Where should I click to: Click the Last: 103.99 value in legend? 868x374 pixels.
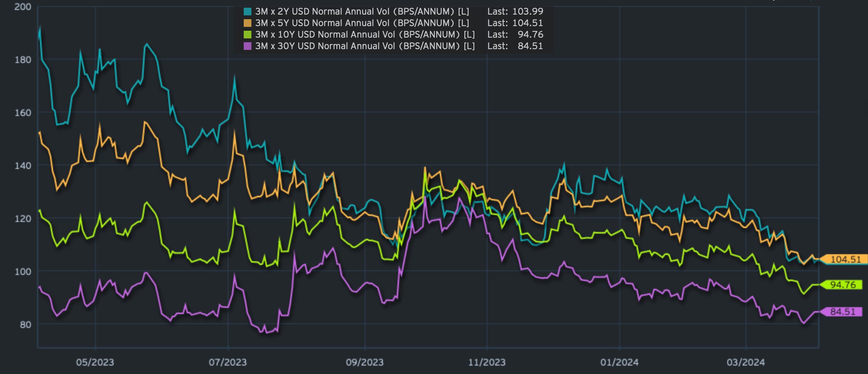[515, 12]
